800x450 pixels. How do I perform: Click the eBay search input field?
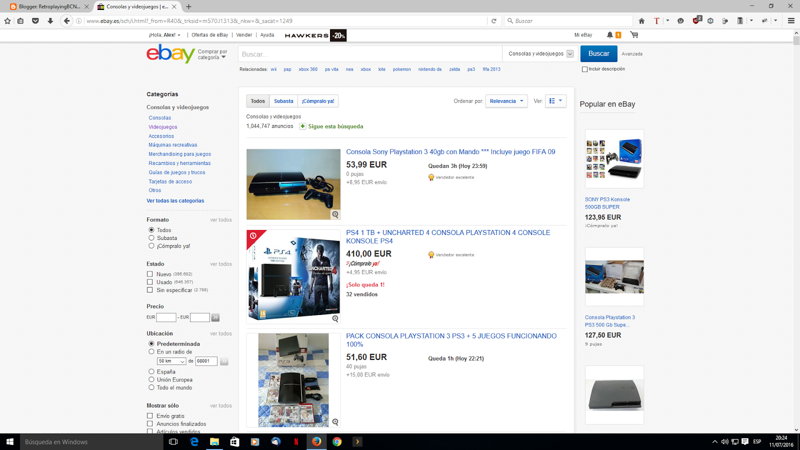coord(370,54)
